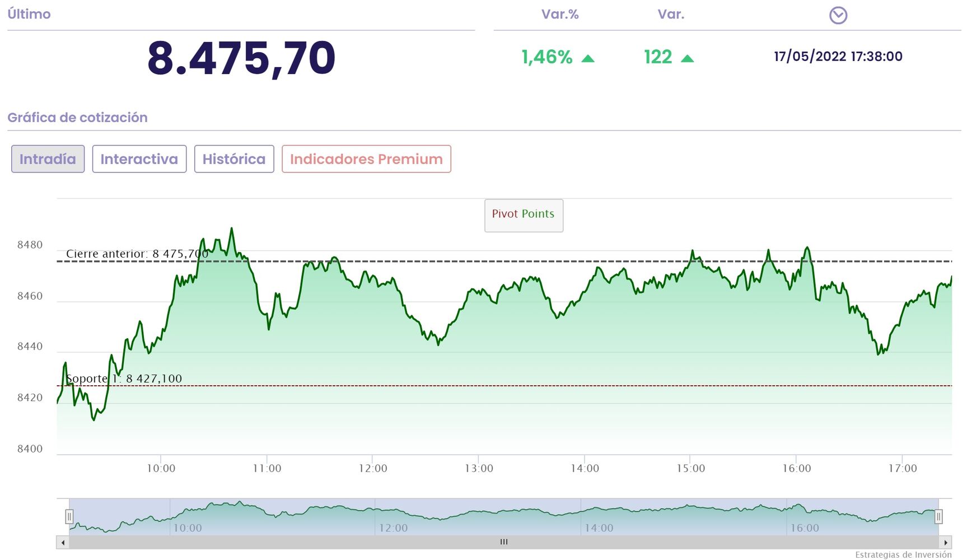The image size is (967, 560).
Task: Switch to the Interactiva chart tab
Action: tap(139, 159)
